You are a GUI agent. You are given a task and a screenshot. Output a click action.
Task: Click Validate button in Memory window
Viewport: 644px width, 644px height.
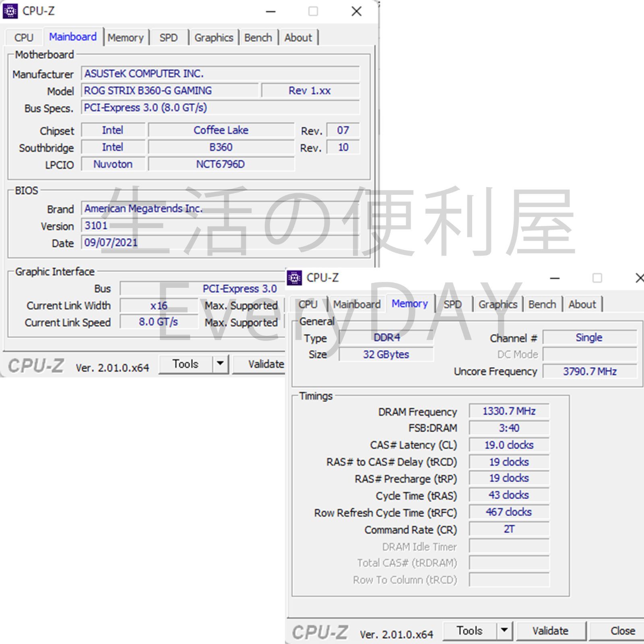click(x=550, y=630)
